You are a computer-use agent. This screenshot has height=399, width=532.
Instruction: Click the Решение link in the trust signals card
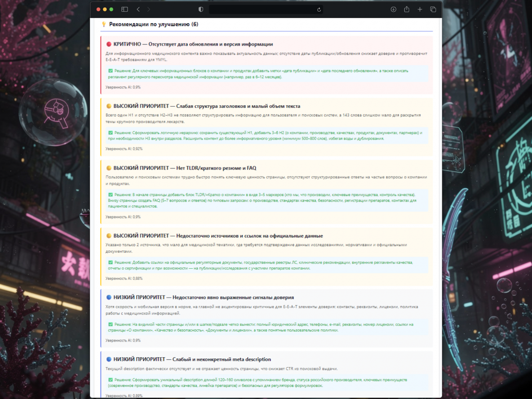click(x=123, y=324)
